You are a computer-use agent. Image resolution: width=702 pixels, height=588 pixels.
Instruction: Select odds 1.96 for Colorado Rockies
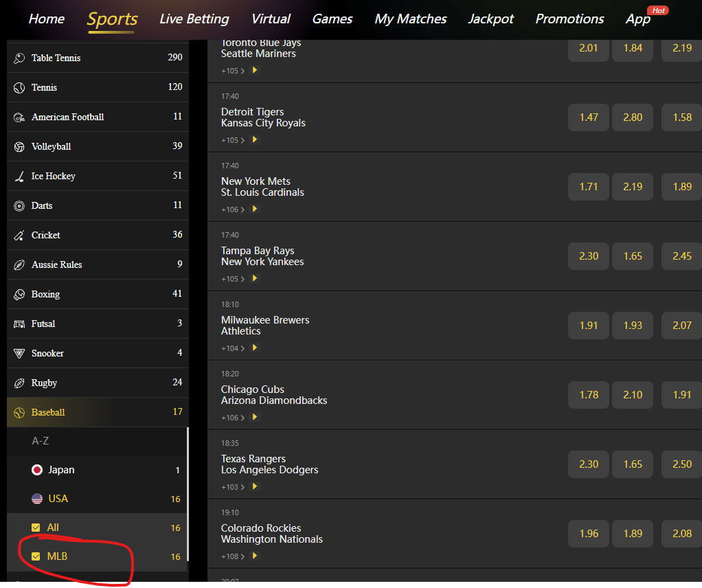click(x=588, y=534)
